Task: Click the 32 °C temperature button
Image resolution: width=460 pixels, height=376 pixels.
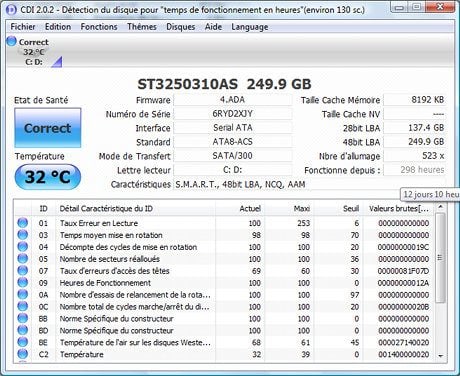Action: tap(48, 177)
